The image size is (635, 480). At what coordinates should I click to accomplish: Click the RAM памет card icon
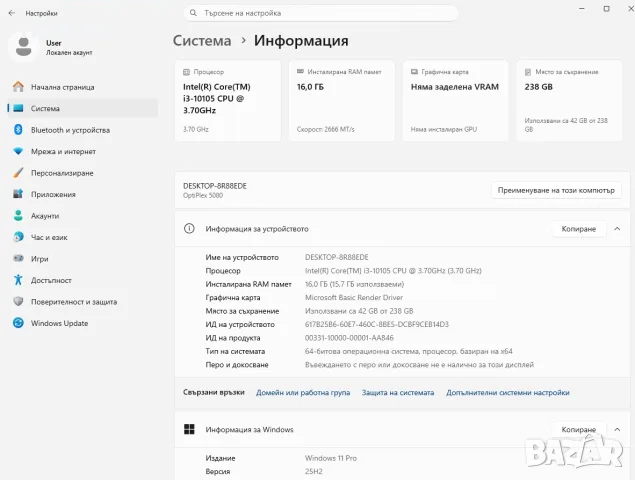pos(300,72)
